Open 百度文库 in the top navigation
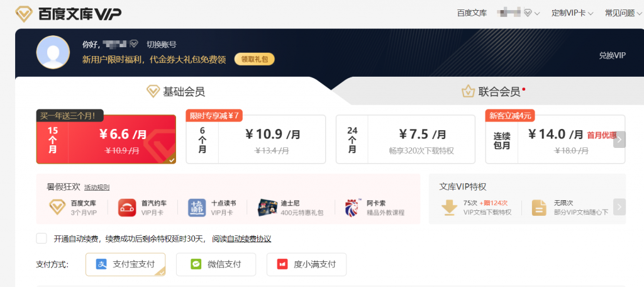 [x=472, y=13]
